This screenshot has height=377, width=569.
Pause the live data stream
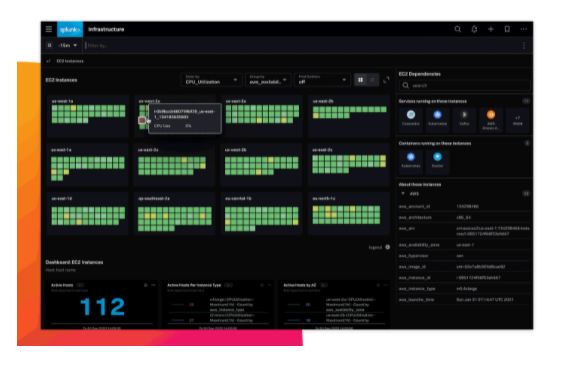point(49,45)
